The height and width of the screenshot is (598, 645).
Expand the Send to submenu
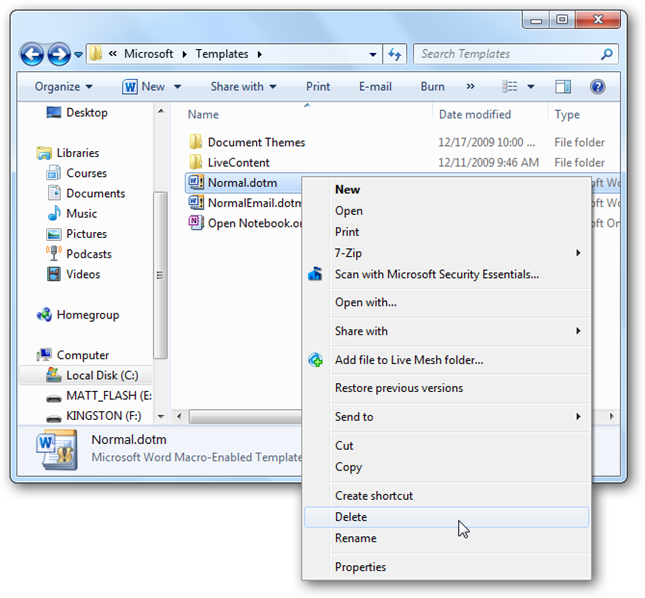pos(446,417)
